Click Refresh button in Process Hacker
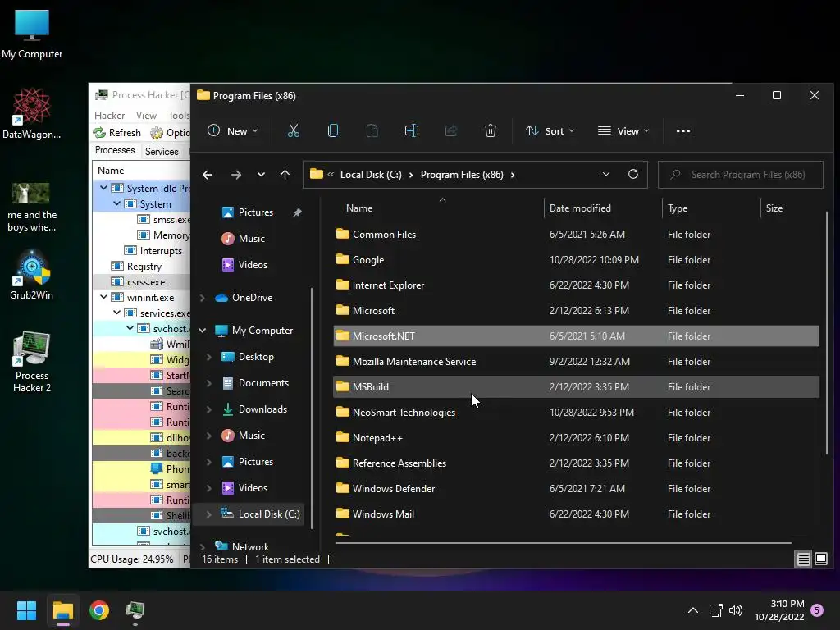This screenshot has height=630, width=840. tap(116, 133)
